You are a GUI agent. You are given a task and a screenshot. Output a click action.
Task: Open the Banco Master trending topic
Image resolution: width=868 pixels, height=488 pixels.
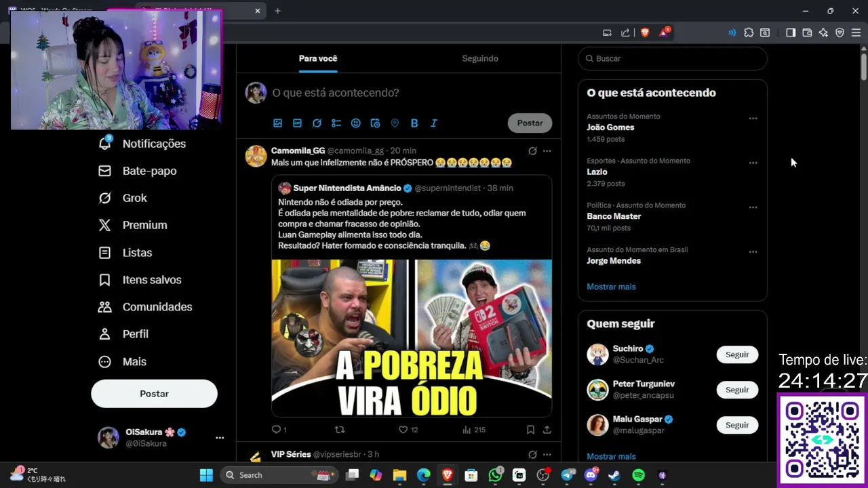click(614, 216)
